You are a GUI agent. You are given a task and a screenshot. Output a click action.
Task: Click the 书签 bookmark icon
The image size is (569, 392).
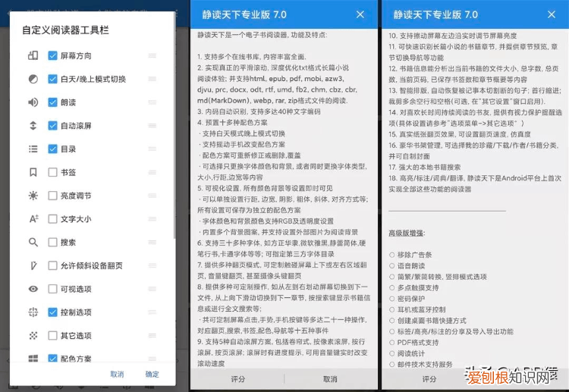[x=33, y=172]
